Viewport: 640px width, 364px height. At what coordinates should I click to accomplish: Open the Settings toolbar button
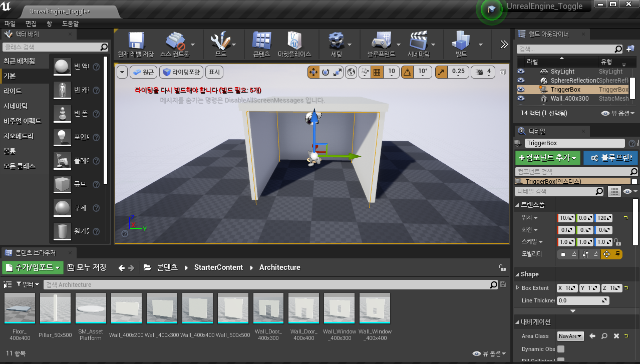(336, 45)
